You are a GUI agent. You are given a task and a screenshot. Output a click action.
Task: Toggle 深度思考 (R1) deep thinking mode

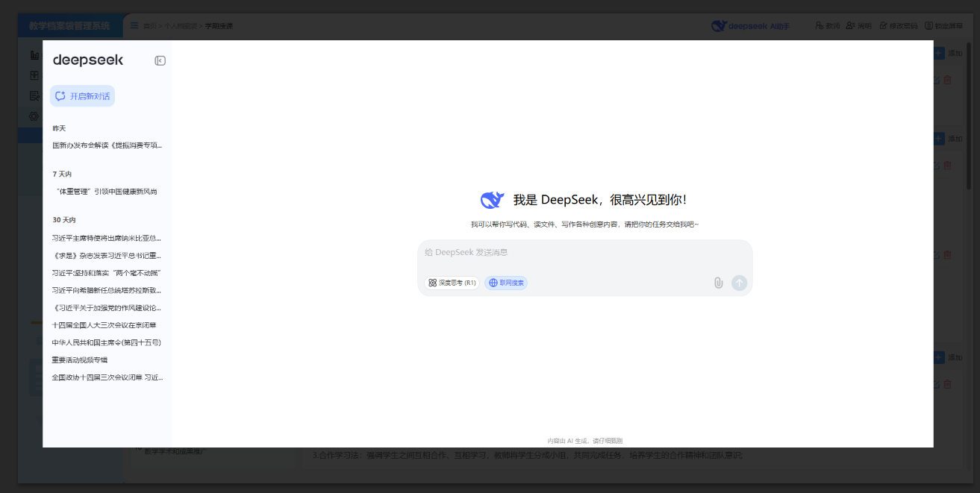coord(452,283)
